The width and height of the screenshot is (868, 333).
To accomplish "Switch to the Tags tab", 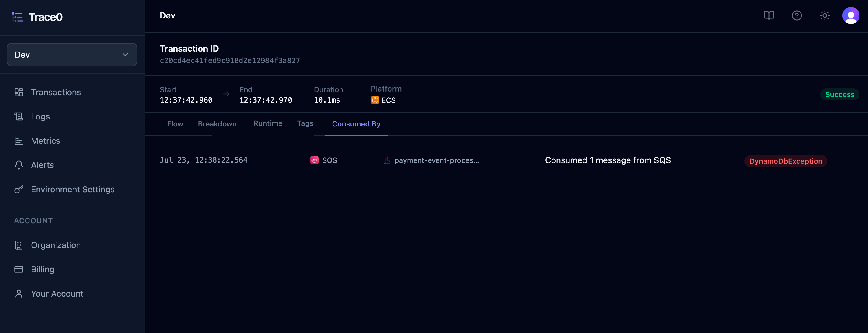I will coord(305,123).
